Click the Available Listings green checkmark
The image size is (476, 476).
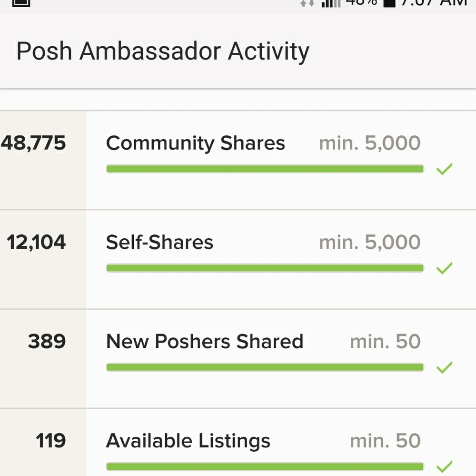point(444,466)
